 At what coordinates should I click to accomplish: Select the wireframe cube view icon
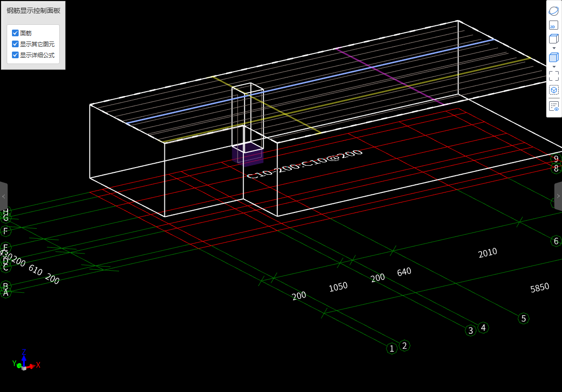[x=554, y=39]
